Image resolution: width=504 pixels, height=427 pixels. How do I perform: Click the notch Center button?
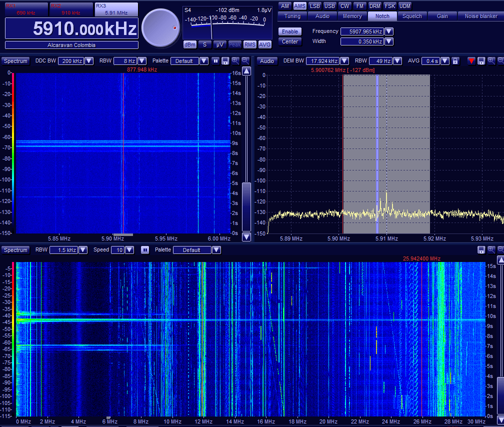click(x=290, y=41)
